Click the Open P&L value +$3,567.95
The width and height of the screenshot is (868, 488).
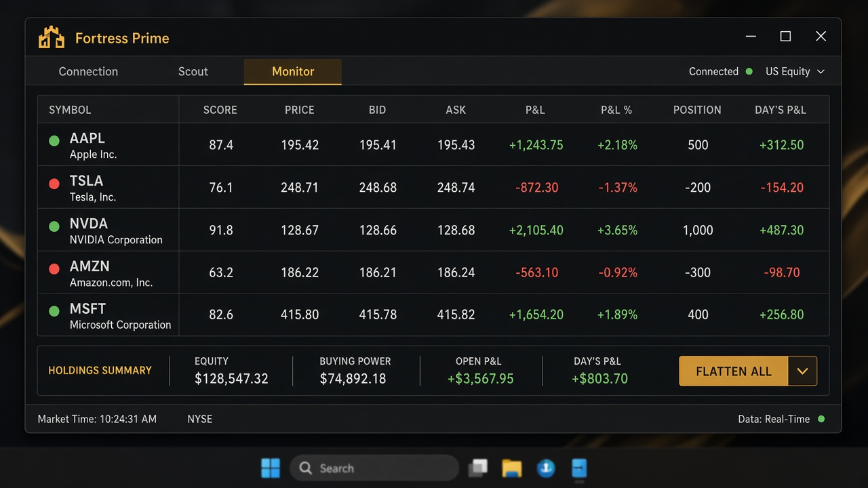[x=481, y=379]
